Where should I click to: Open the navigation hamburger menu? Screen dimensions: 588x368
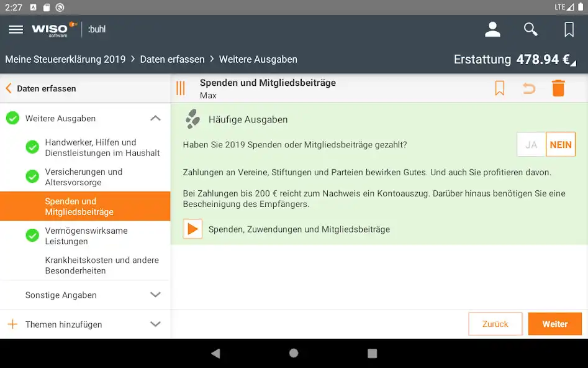coord(16,29)
